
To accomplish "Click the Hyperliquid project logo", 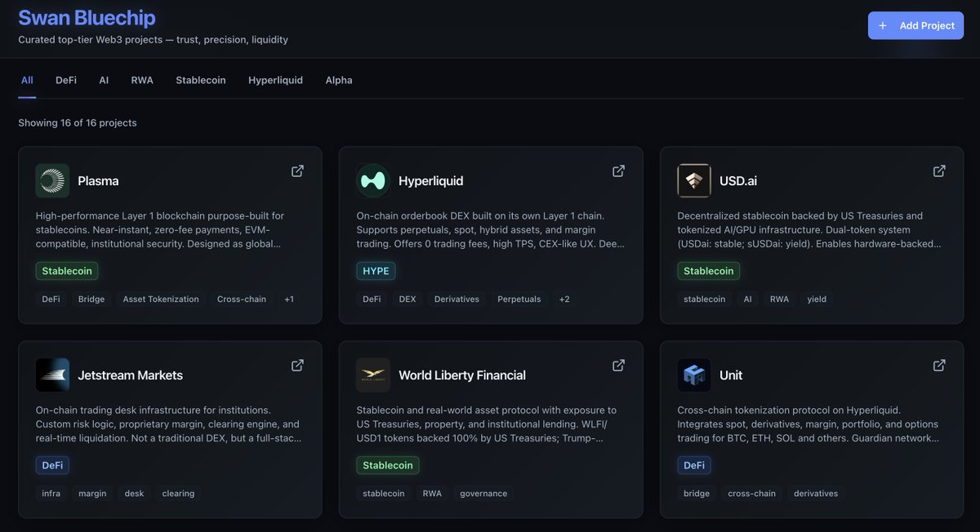I will pyautogui.click(x=373, y=180).
